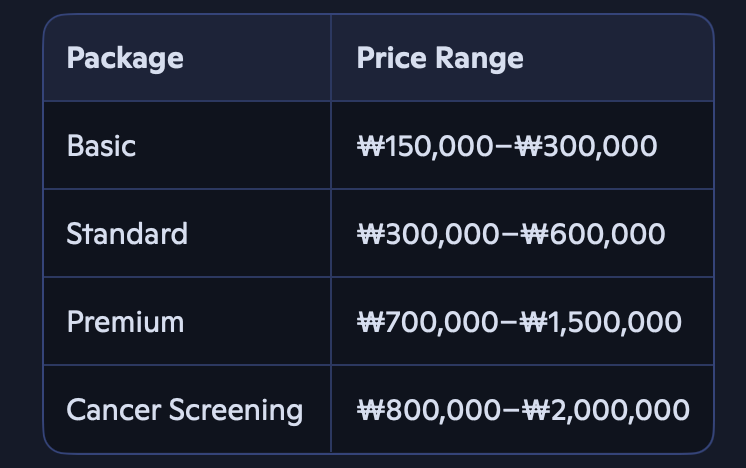
Task: Click the word Standard in table
Action: point(127,234)
